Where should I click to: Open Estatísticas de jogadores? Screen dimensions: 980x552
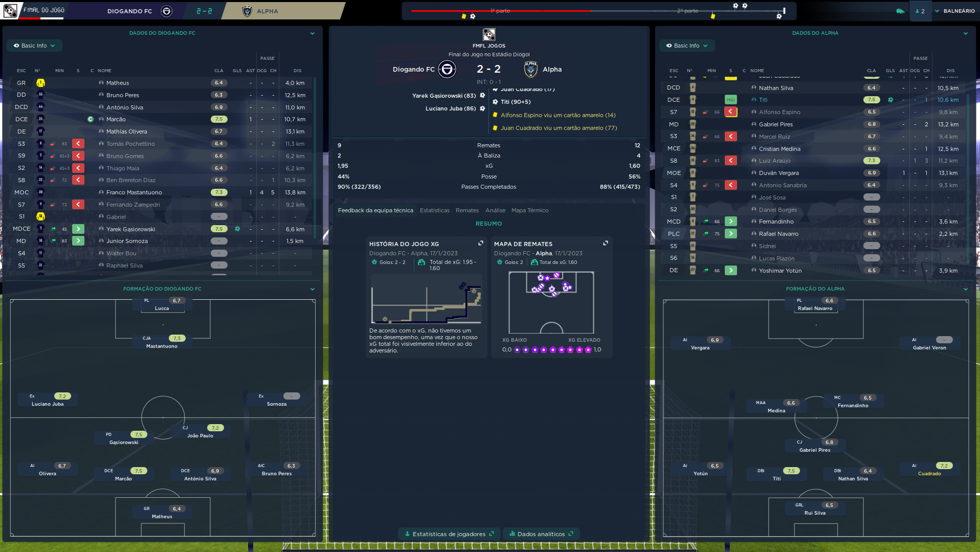[449, 534]
